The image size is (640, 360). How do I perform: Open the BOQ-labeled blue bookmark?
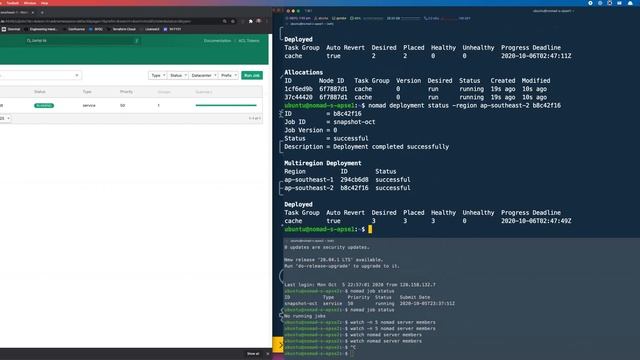[96, 29]
